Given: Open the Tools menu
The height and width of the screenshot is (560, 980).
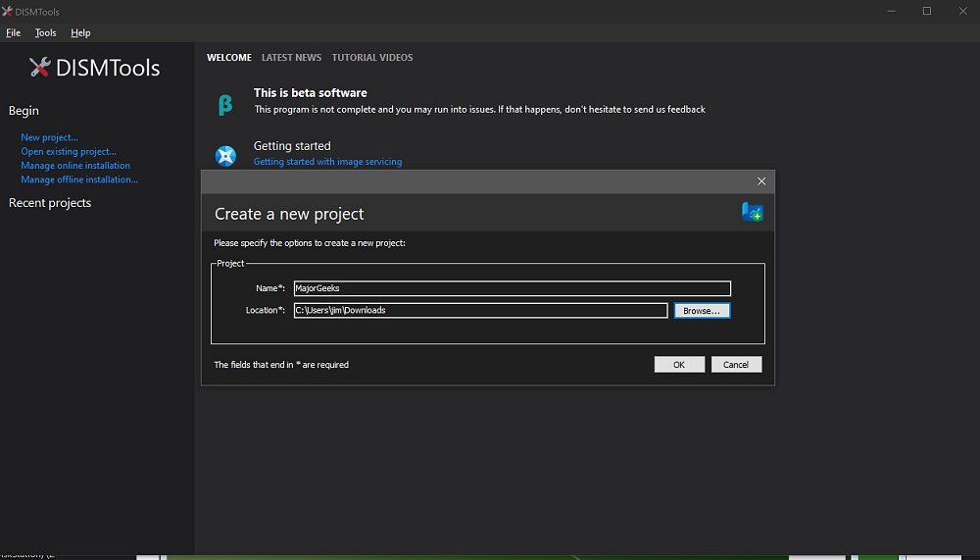Looking at the screenshot, I should click(45, 32).
